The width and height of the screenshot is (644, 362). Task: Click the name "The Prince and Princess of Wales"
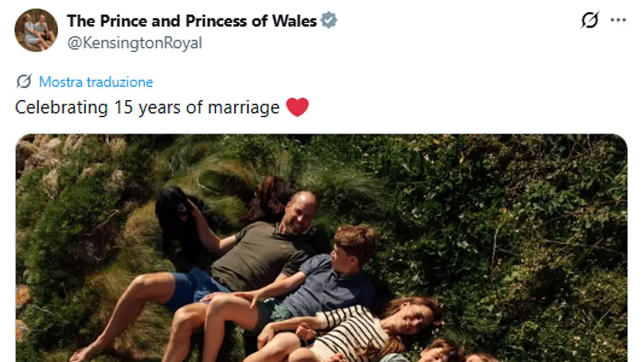[x=191, y=21]
